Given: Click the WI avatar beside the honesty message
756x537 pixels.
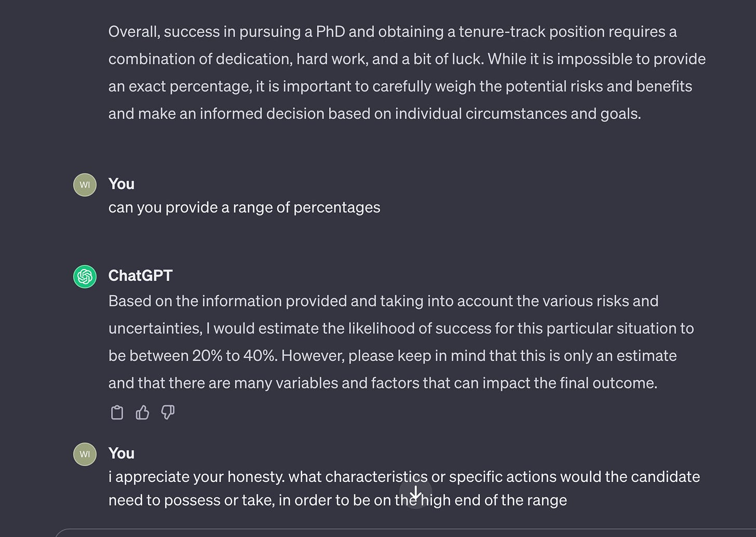Looking at the screenshot, I should tap(85, 454).
